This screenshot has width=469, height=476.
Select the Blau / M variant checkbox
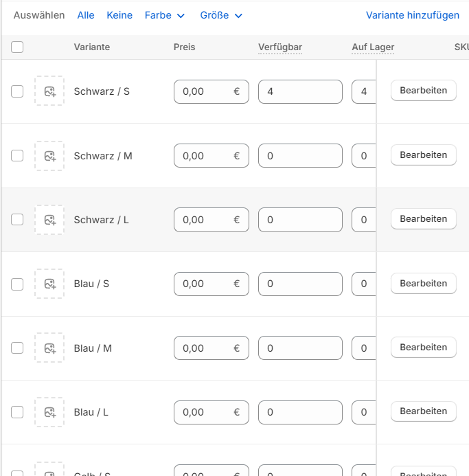click(17, 348)
